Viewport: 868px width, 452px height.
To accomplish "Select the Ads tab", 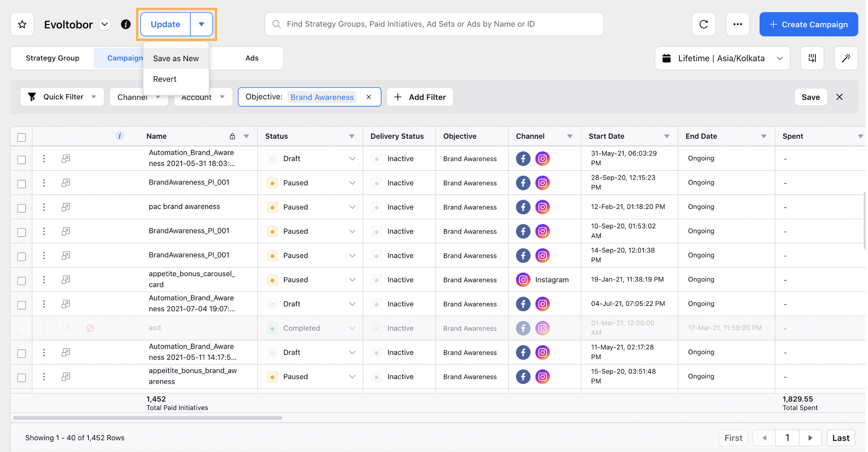I will [x=252, y=57].
